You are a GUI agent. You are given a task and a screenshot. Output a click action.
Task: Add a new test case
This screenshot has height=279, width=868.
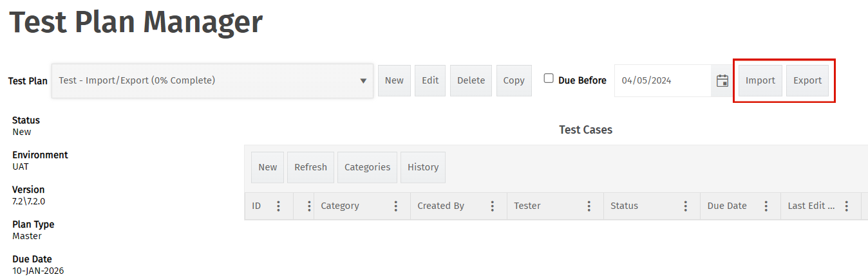pyautogui.click(x=267, y=167)
